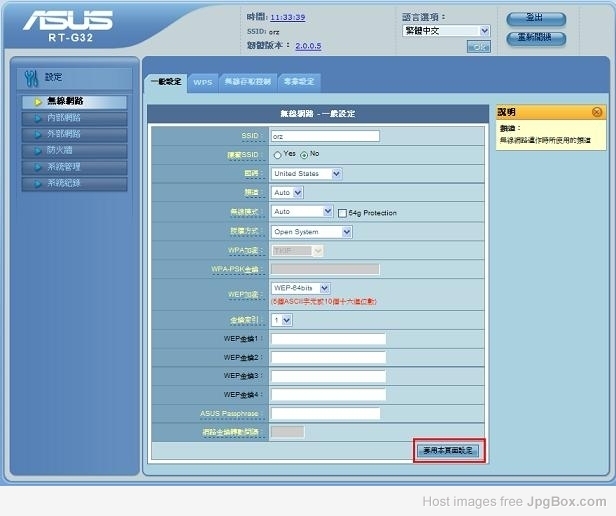Enable the 54g Protection checkbox

coord(342,213)
